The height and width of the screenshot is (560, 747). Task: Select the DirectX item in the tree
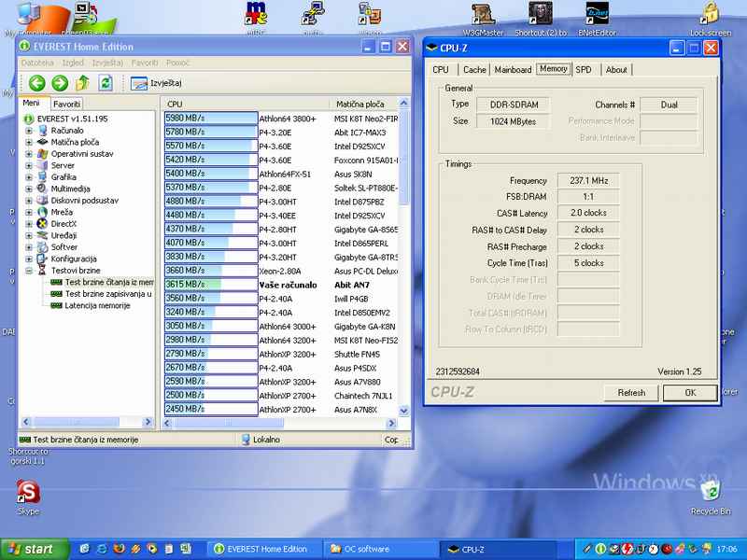click(x=63, y=224)
